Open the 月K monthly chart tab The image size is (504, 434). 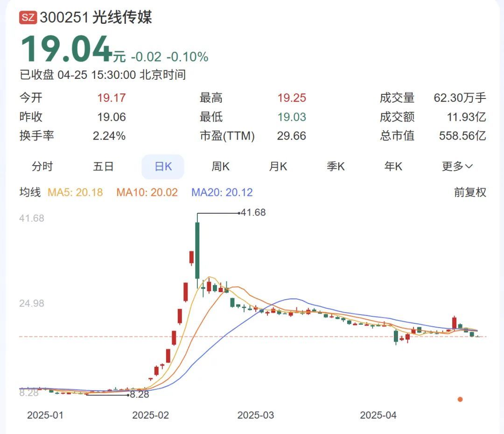(278, 167)
